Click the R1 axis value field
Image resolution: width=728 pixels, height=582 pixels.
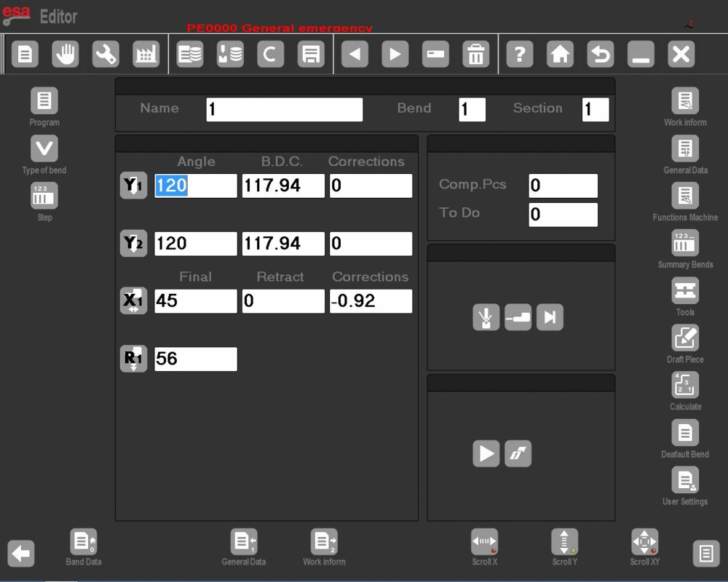tap(195, 359)
